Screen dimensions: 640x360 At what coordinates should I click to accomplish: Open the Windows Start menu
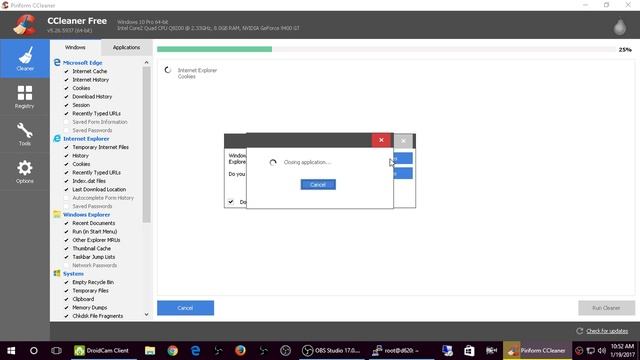(11, 351)
